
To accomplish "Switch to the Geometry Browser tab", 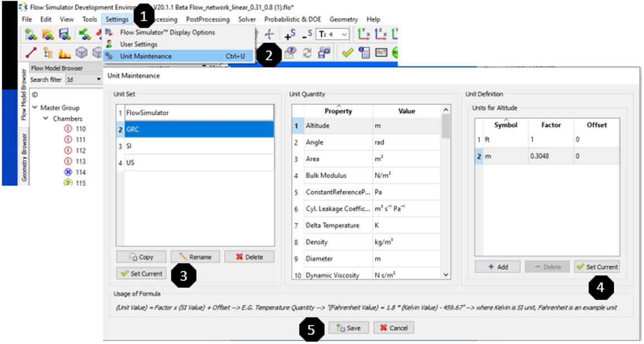I will pyautogui.click(x=24, y=157).
